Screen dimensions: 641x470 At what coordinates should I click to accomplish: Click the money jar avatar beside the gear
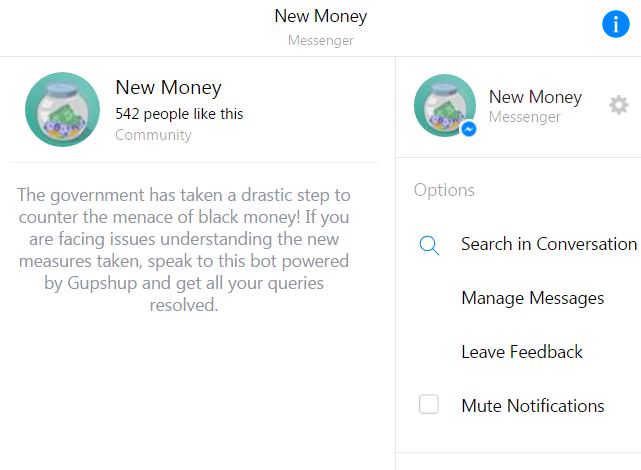click(444, 104)
